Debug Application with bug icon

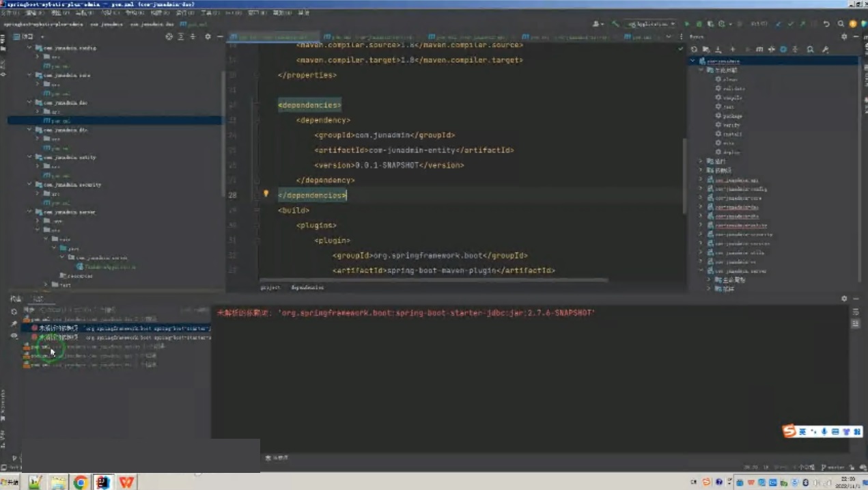[699, 24]
